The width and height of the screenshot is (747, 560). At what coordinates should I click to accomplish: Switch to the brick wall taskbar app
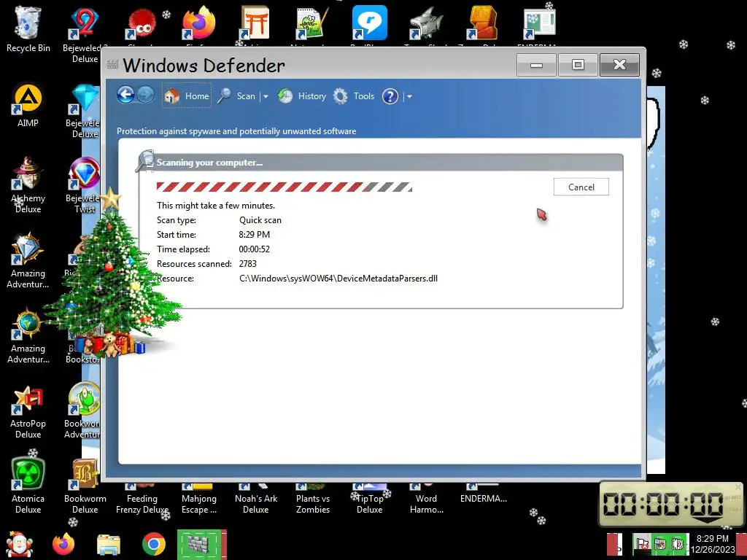[201, 545]
